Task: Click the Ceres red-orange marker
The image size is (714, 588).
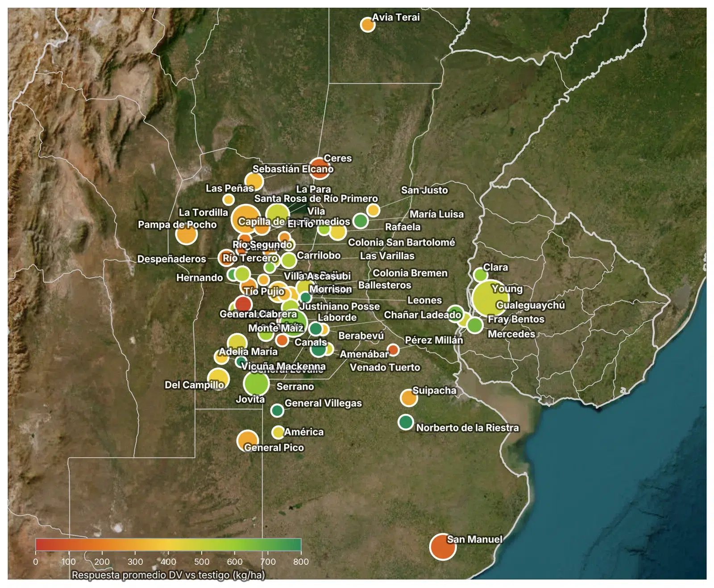Action: (x=319, y=168)
